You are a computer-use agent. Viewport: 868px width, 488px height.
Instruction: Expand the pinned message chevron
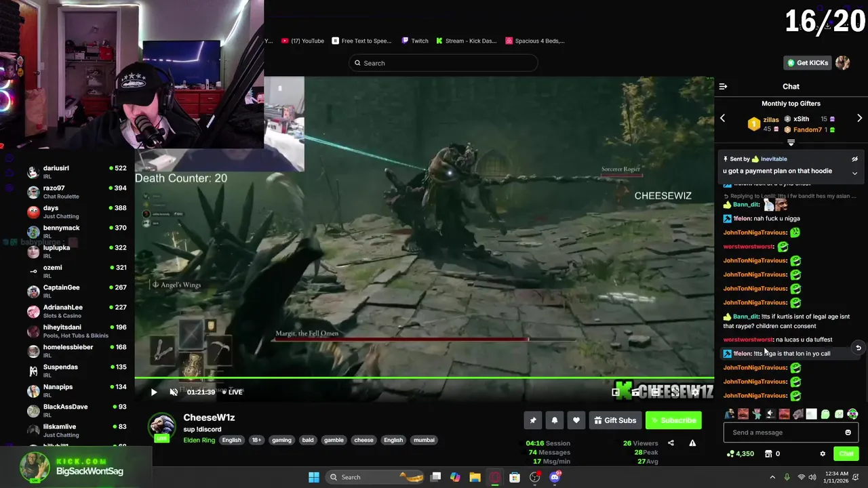point(854,173)
